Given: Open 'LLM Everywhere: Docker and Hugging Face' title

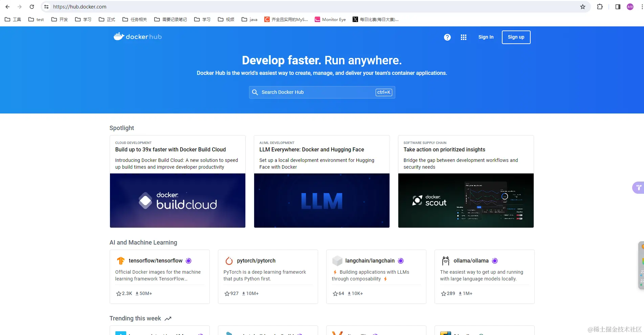Looking at the screenshot, I should click(x=312, y=150).
